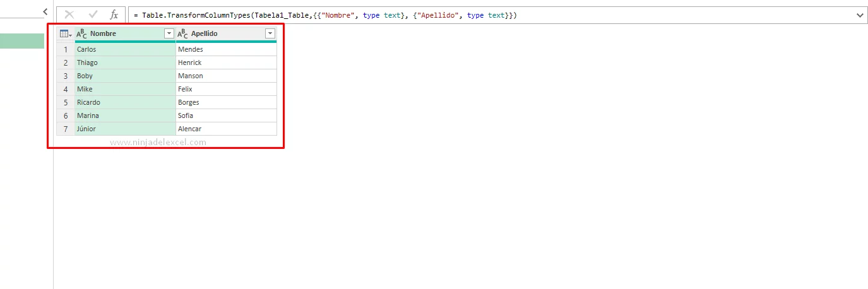Viewport: 868px width, 289px height.
Task: Select the cell containing Marina
Action: (125, 115)
